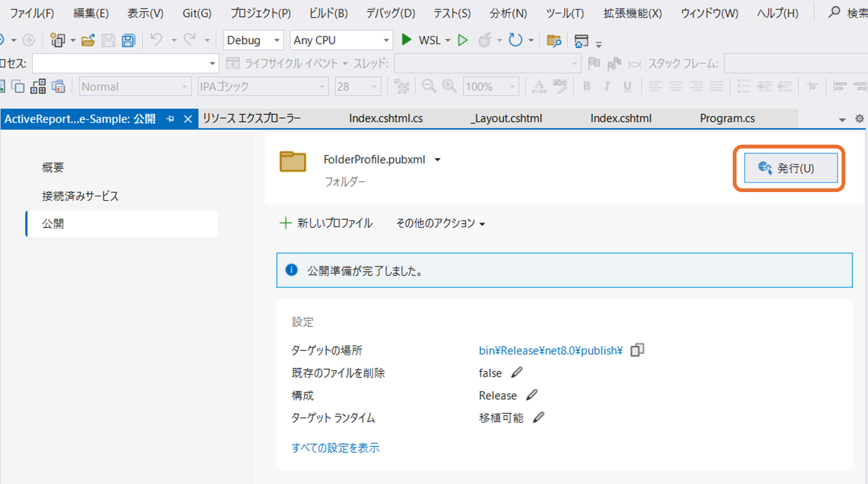Image resolution: width=868 pixels, height=484 pixels.
Task: Toggle underline U formatting
Action: pos(627,86)
